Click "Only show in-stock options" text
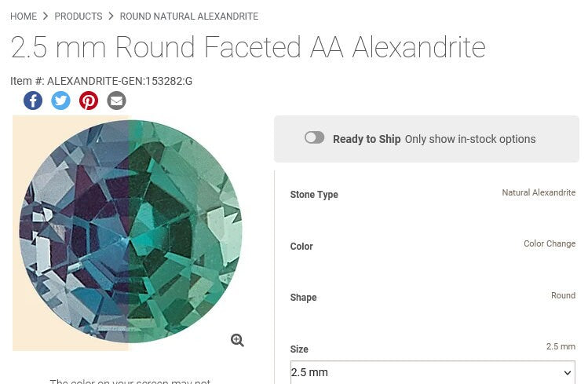 coord(469,139)
